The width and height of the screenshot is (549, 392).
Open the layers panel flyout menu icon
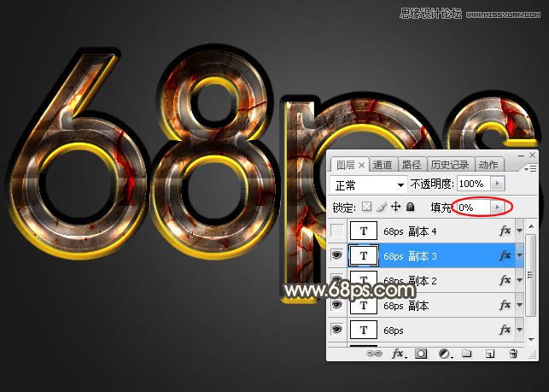(530, 169)
